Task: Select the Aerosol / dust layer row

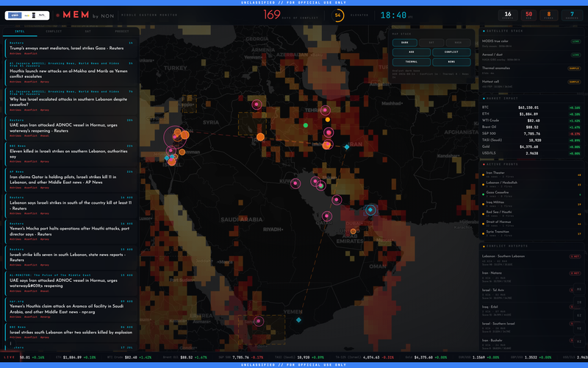Action: pos(531,57)
